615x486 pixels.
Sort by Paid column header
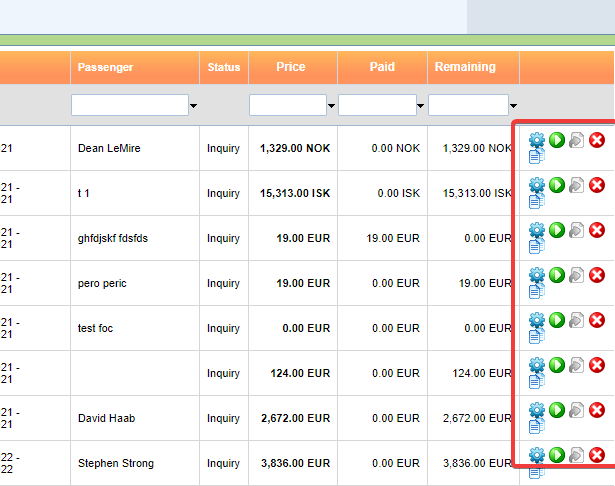pos(382,67)
